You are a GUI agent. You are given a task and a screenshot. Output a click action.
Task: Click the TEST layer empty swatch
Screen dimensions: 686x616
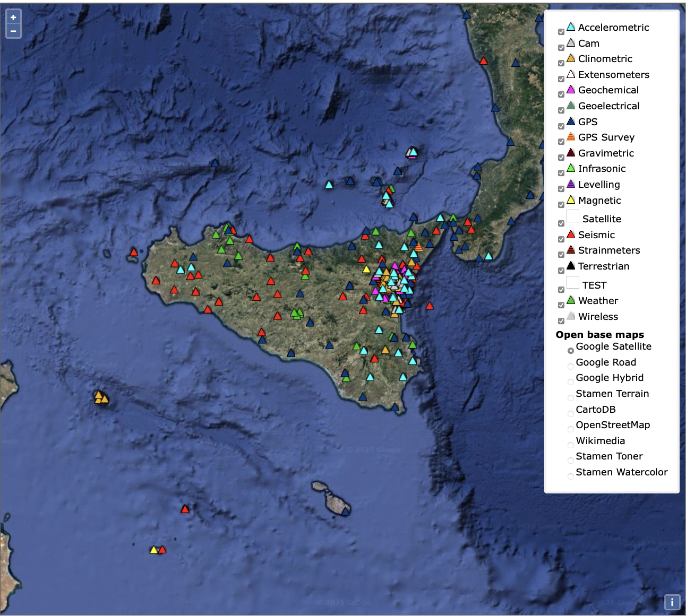[x=573, y=282]
